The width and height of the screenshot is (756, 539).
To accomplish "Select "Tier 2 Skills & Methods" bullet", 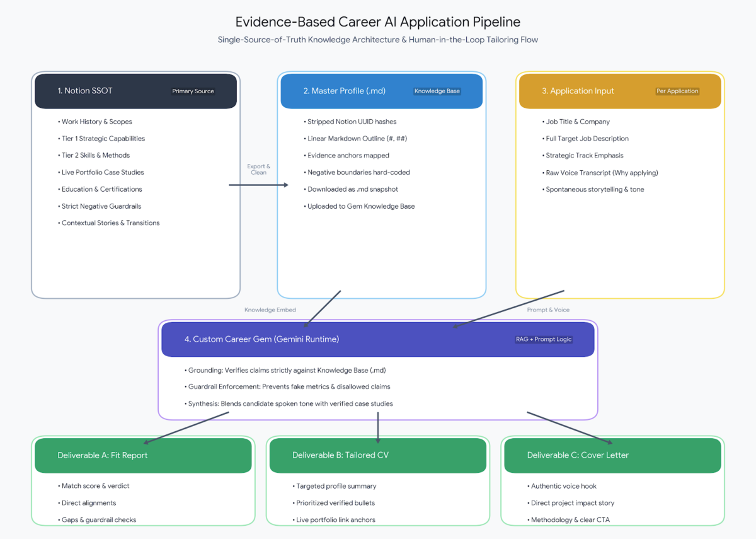I will pos(94,155).
